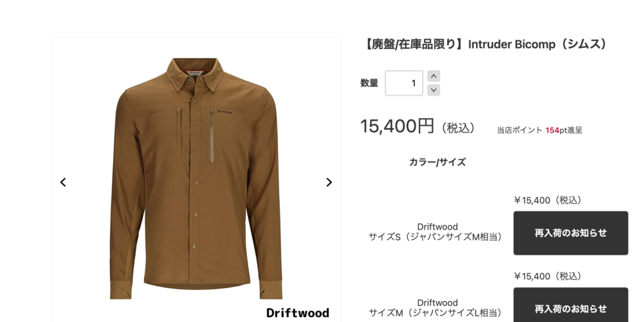Click the 数量 quantity label
Image resolution: width=644 pixels, height=322 pixels.
point(369,83)
